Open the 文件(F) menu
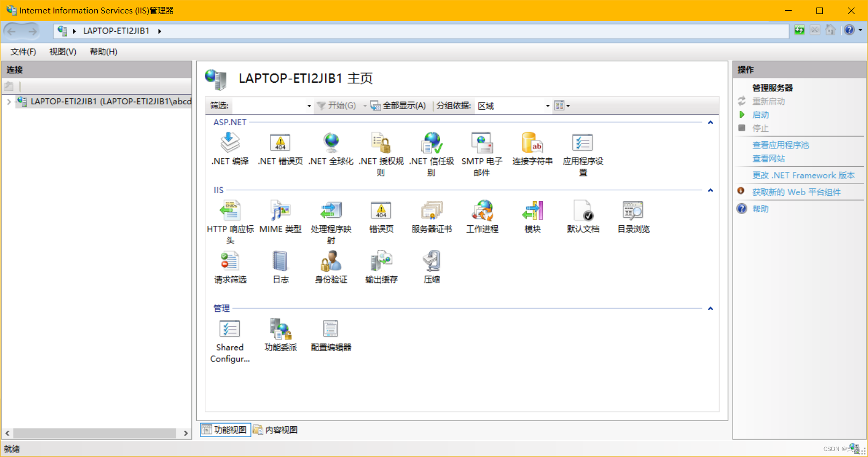868x457 pixels. [x=23, y=52]
